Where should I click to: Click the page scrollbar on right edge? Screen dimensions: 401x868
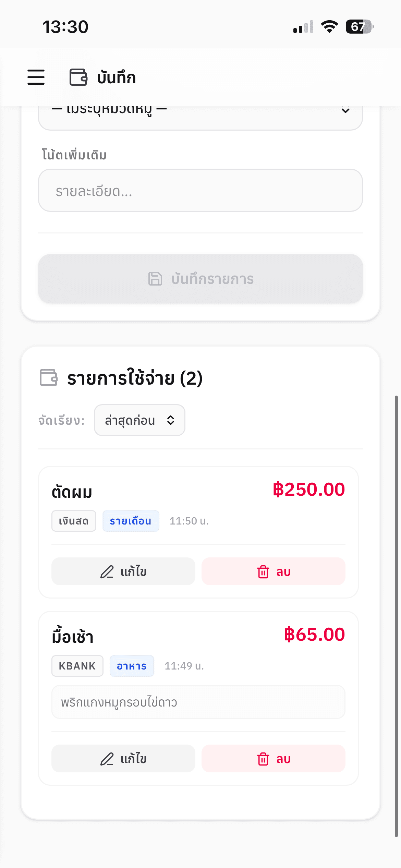[396, 616]
